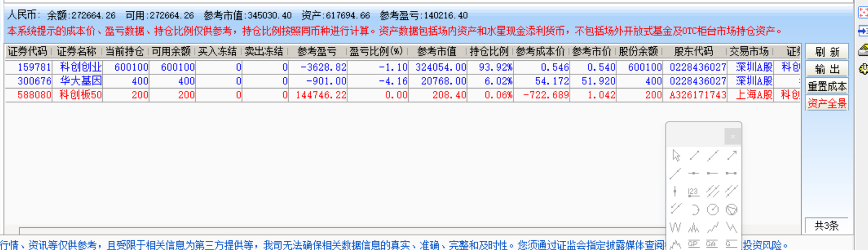868x250 pixels.
Task: Click the holding ratio 93.92%
Action: (x=496, y=67)
